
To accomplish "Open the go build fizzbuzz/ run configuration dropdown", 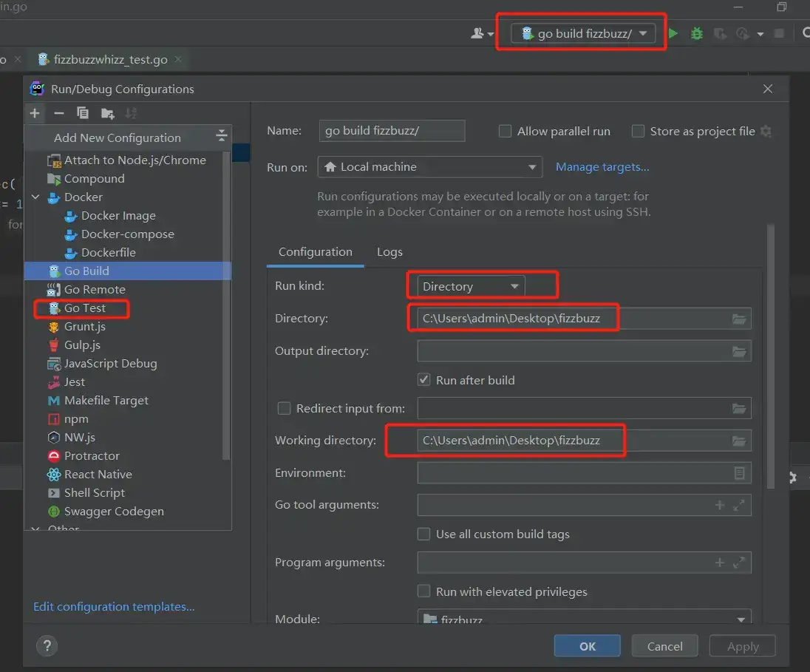I will point(583,33).
